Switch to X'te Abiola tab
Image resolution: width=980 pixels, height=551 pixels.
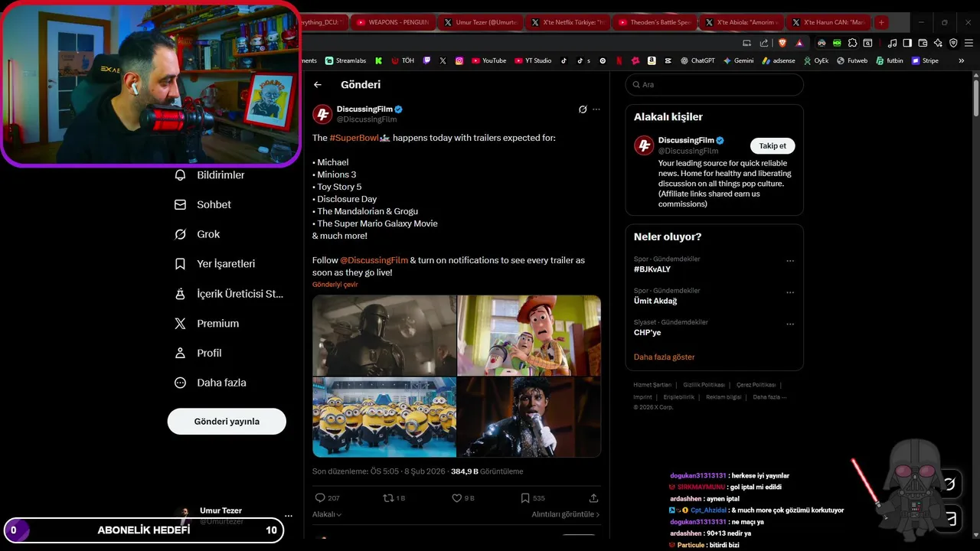tap(740, 22)
